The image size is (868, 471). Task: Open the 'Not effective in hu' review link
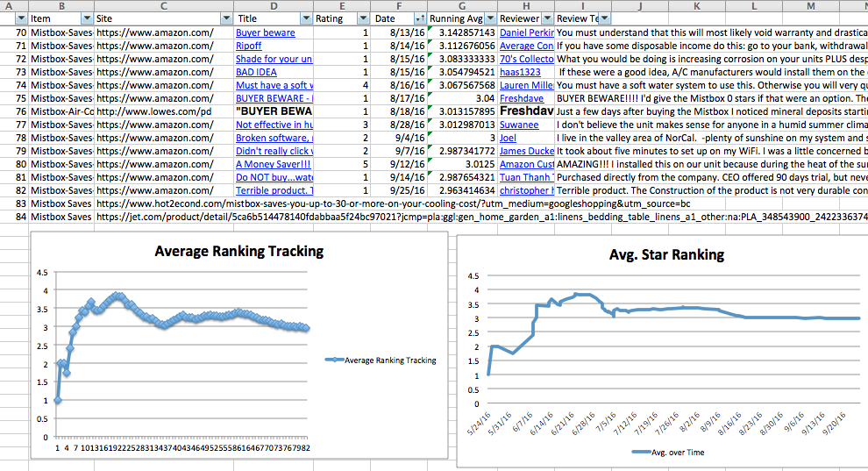click(274, 125)
